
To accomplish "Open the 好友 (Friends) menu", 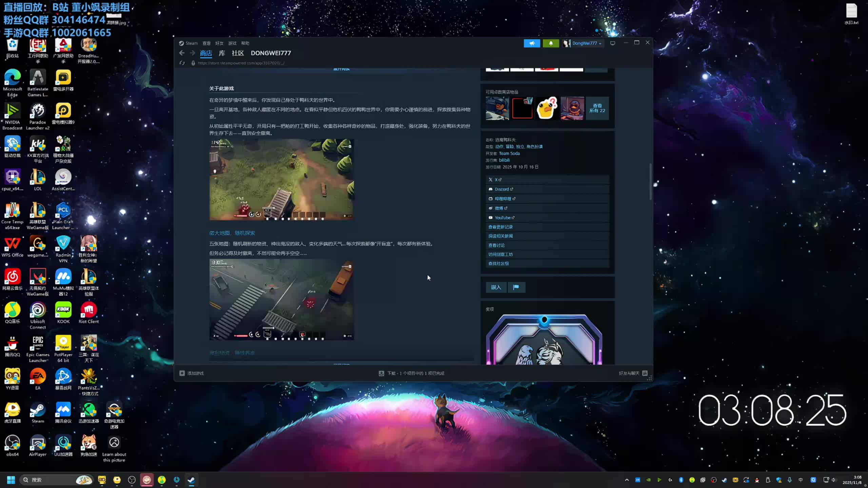I will click(219, 43).
